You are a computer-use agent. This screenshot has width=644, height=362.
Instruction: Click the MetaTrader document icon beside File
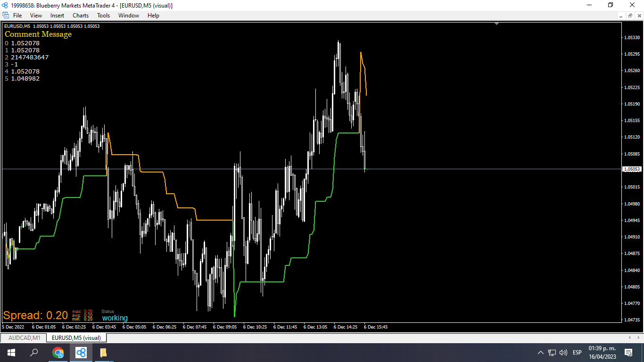[x=6, y=16]
